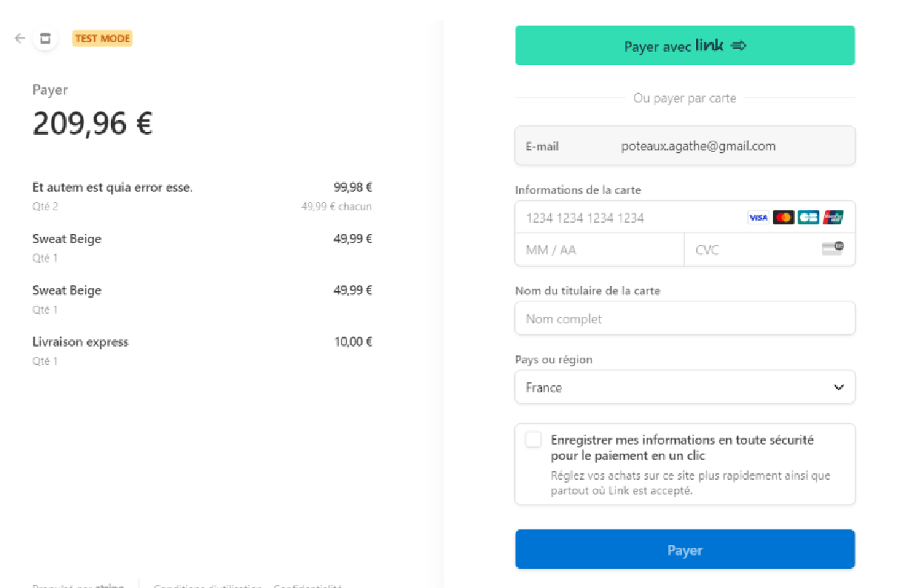Screen dimensions: 902x588
Task: Click the UnionPay card logo
Action: (x=833, y=218)
